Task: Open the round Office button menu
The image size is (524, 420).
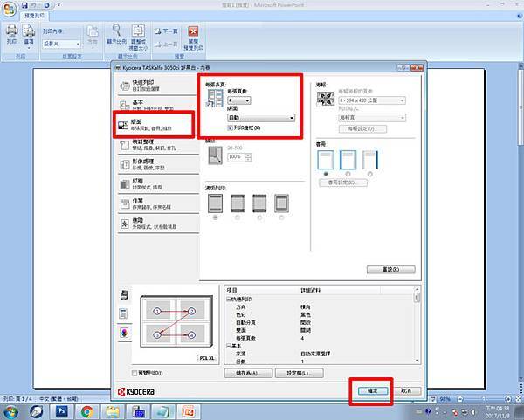Action: (x=9, y=9)
